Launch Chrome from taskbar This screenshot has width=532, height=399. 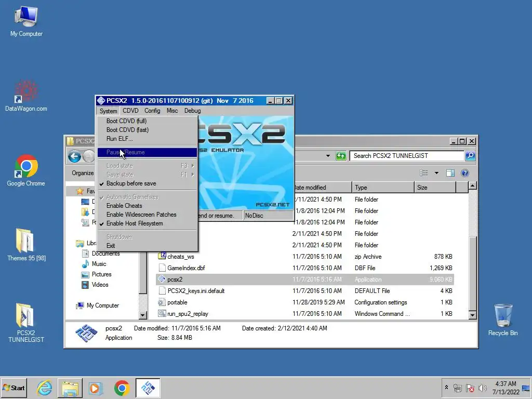[x=122, y=388]
